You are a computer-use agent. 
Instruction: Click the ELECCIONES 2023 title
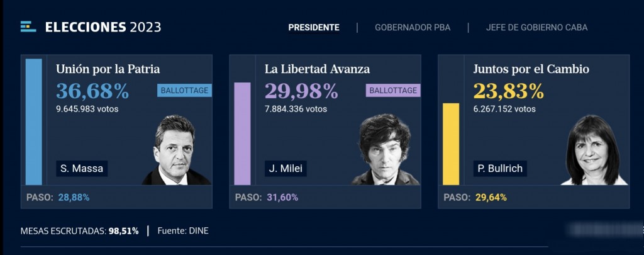click(103, 27)
